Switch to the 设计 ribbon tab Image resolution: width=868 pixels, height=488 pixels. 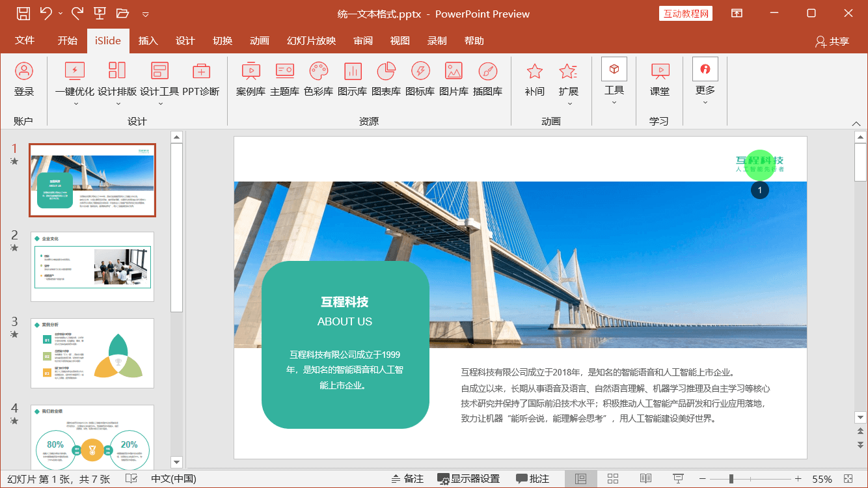[185, 40]
